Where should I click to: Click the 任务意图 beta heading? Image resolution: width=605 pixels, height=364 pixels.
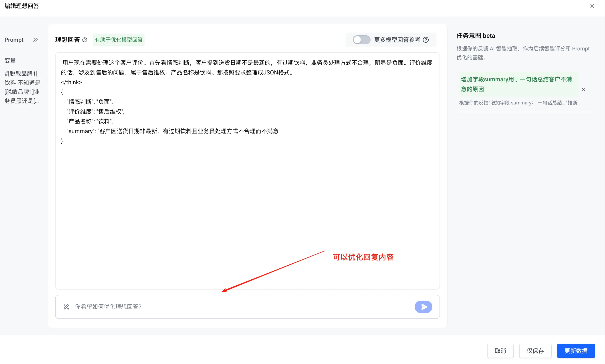pos(475,36)
